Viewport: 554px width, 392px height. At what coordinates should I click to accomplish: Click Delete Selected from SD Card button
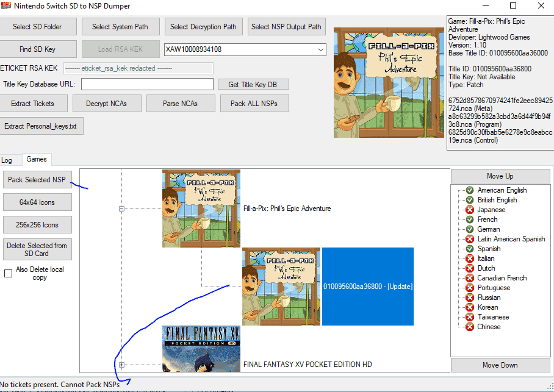click(37, 249)
